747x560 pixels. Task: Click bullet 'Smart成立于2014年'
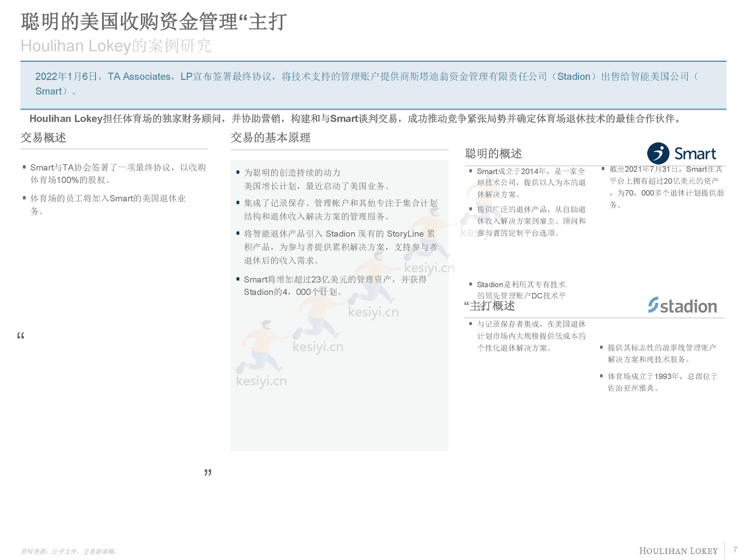[x=527, y=183]
